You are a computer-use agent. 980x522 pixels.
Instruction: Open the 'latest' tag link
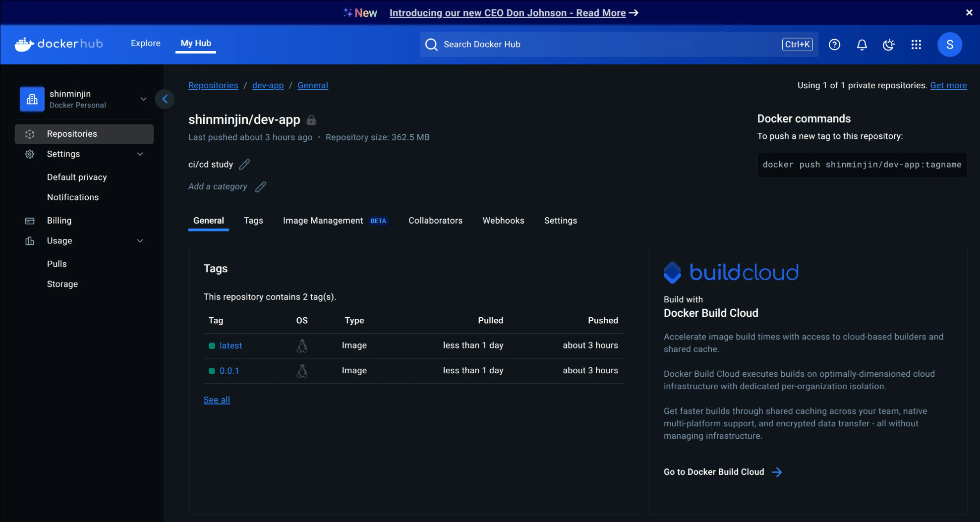click(x=231, y=346)
